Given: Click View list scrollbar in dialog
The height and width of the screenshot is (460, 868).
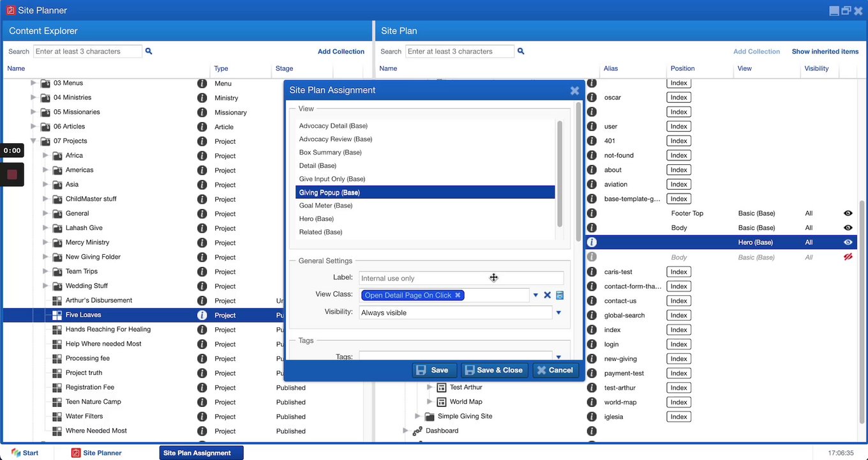Looking at the screenshot, I should pos(560,174).
